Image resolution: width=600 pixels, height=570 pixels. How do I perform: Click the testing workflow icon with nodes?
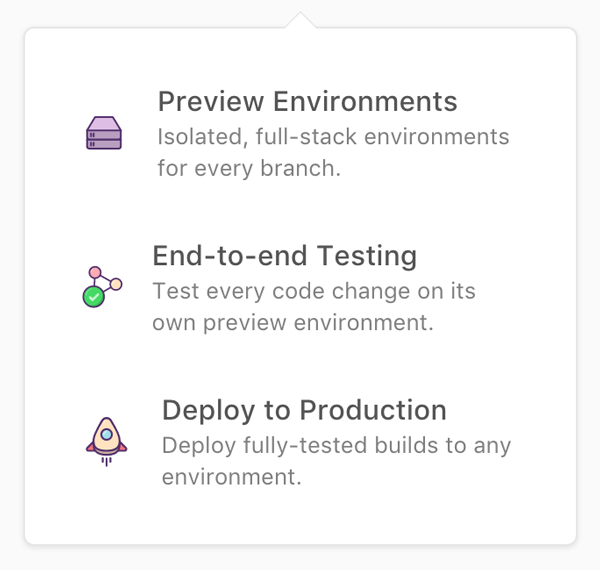(101, 286)
